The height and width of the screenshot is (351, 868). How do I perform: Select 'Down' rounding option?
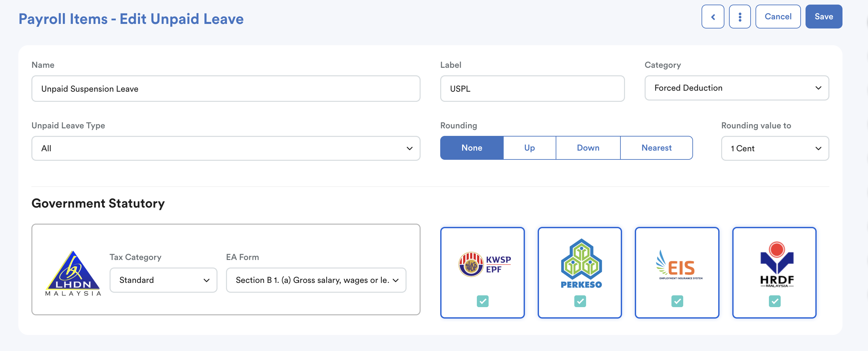tap(588, 148)
